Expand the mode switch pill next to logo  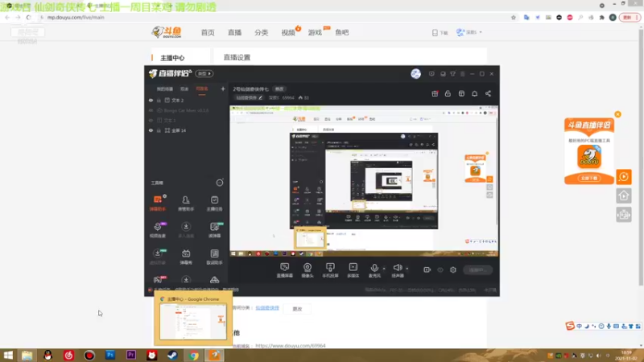pyautogui.click(x=204, y=73)
